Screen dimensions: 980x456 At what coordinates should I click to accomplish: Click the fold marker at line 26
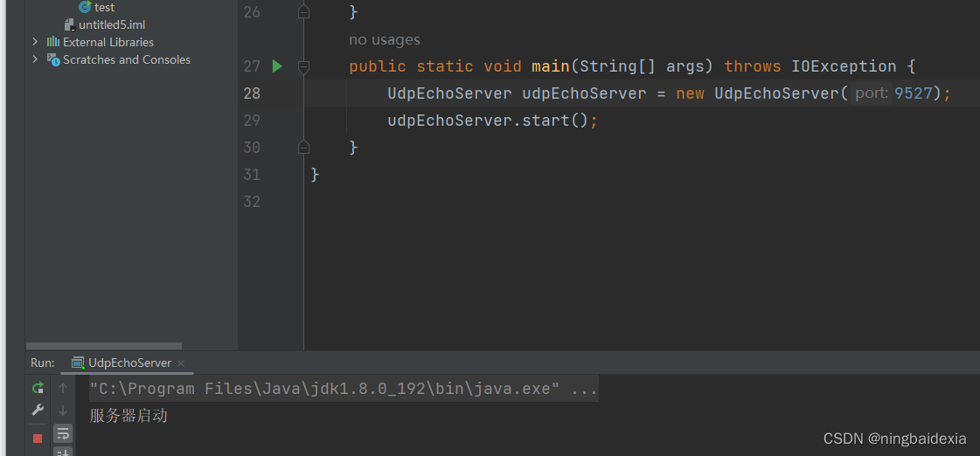click(303, 12)
